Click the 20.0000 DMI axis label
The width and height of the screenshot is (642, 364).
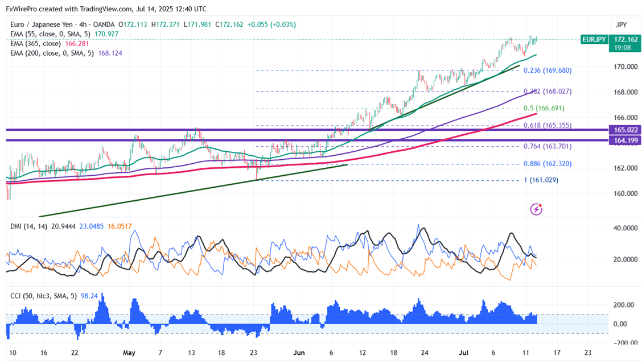click(x=625, y=259)
